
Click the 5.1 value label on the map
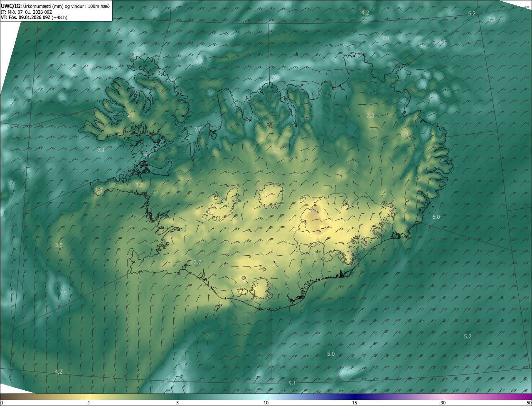292,384
